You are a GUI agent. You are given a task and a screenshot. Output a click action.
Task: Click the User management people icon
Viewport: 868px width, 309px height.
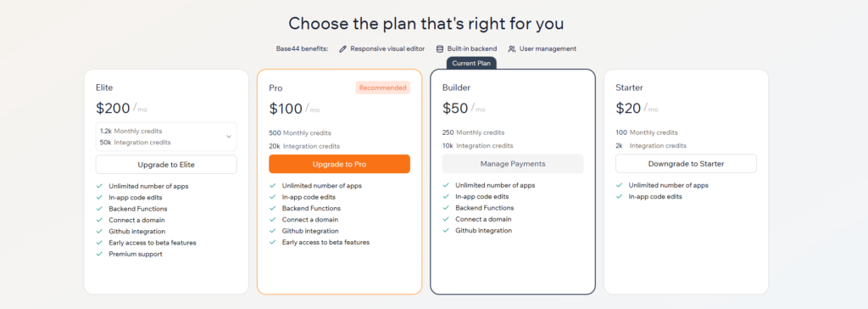(x=512, y=49)
